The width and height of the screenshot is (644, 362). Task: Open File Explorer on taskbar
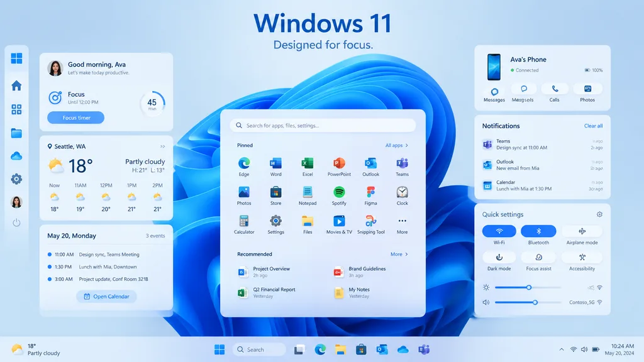coord(340,349)
